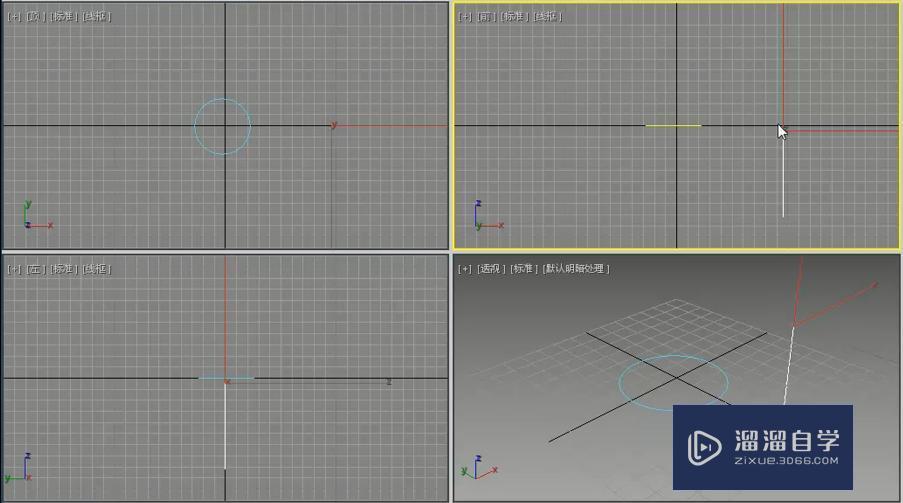
Task: Open the [+] menu in Top viewport
Action: (x=14, y=16)
